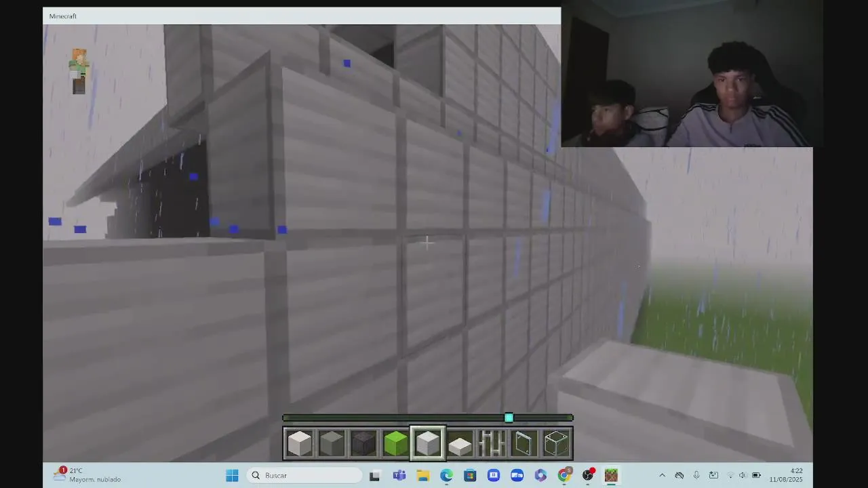
Task: Click the cyan marker on experience bar
Action: (x=509, y=418)
